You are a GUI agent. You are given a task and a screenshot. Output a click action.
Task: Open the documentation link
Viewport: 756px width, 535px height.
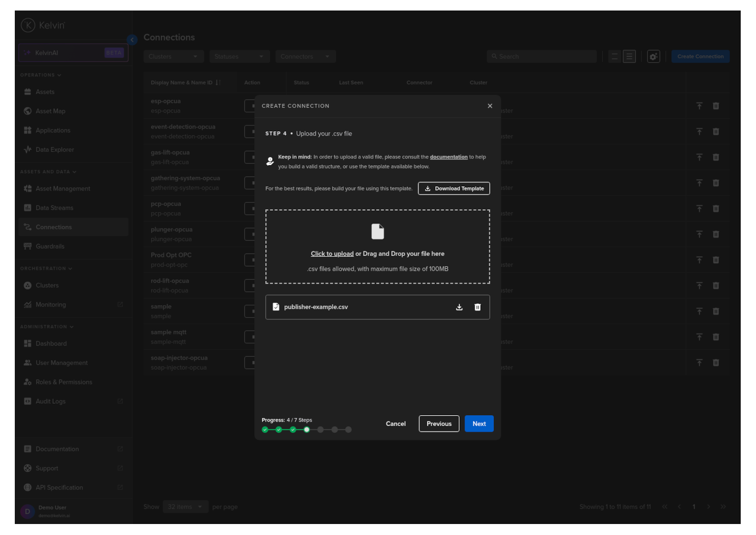click(449, 157)
